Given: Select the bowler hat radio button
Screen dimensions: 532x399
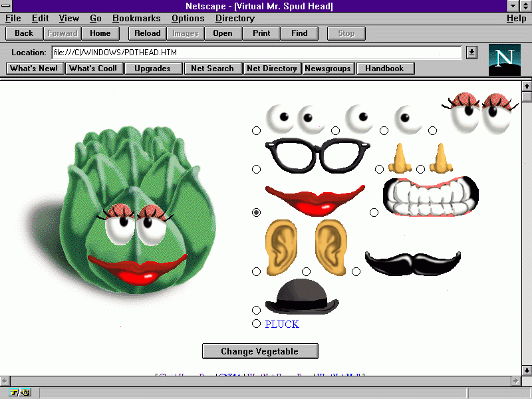Looking at the screenshot, I should click(257, 310).
